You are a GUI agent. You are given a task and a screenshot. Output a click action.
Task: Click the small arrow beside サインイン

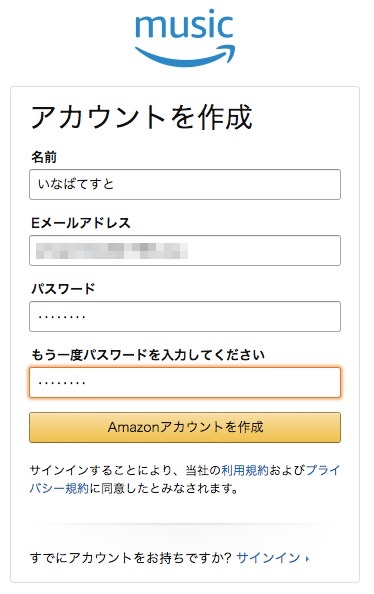click(x=307, y=558)
